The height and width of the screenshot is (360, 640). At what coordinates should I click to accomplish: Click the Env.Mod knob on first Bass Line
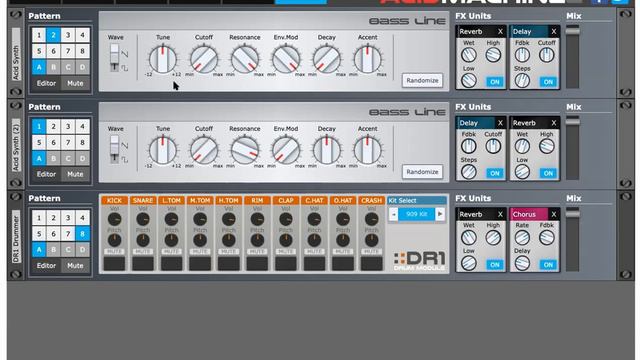point(286,59)
